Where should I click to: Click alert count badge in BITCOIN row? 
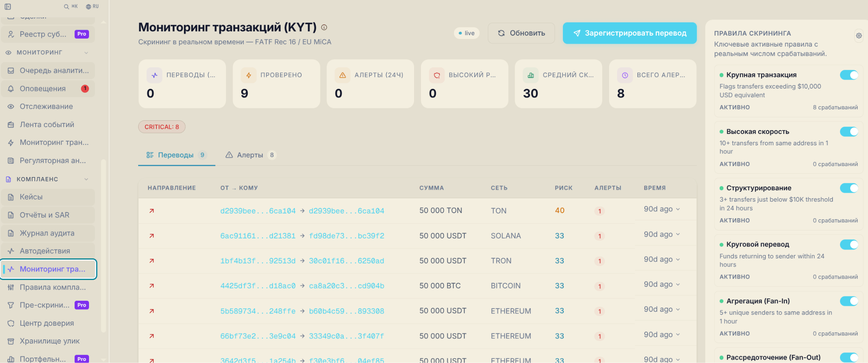599,286
